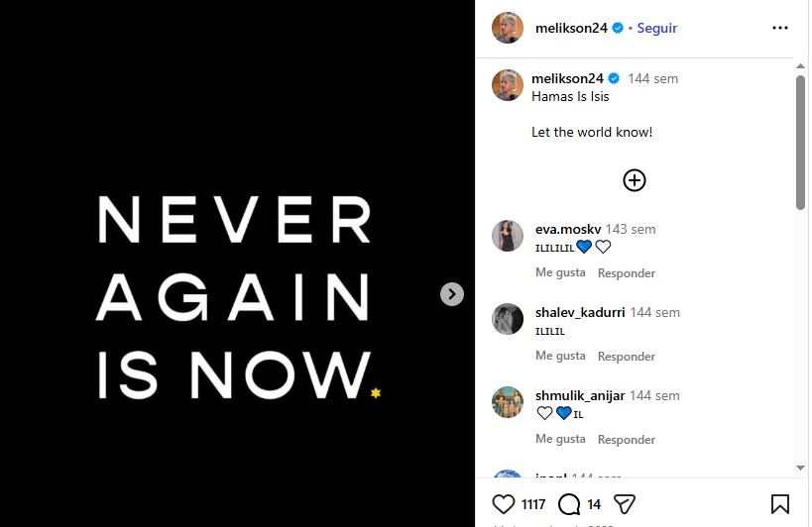Image resolution: width=812 pixels, height=527 pixels.
Task: Follow melikson24 with Seguir
Action: click(656, 28)
